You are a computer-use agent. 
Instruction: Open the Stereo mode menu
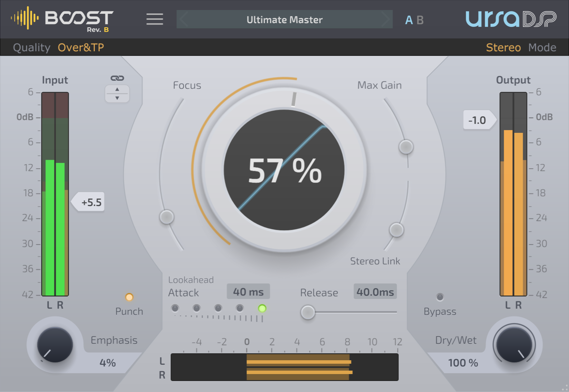point(503,47)
